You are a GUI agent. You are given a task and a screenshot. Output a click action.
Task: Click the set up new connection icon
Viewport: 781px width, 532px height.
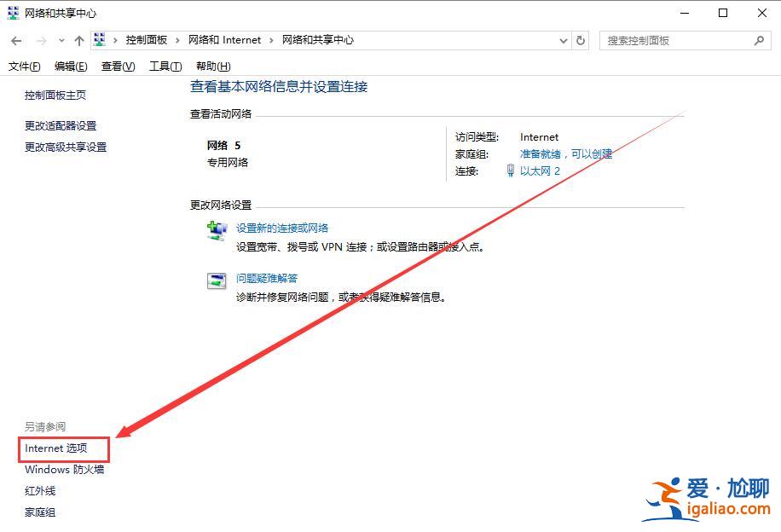point(216,230)
